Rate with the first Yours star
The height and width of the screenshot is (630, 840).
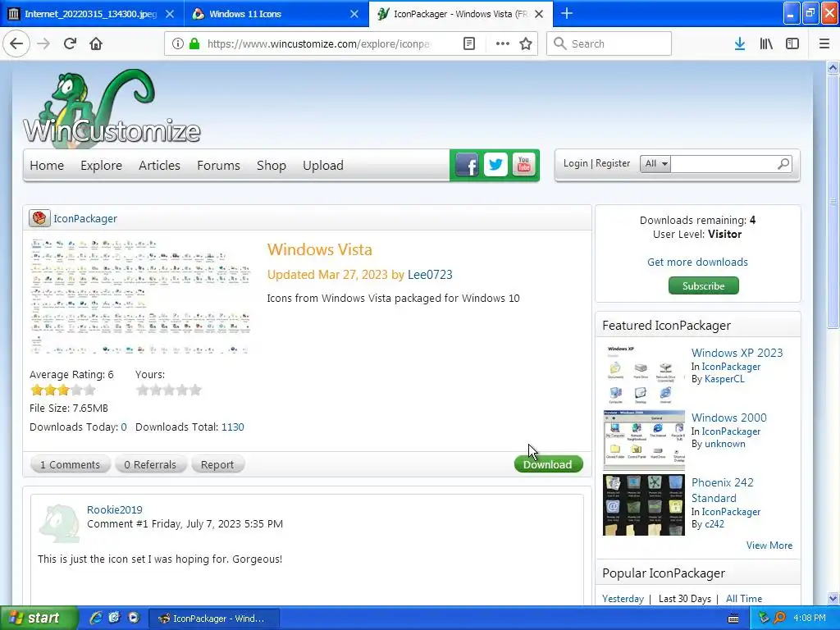click(x=143, y=390)
